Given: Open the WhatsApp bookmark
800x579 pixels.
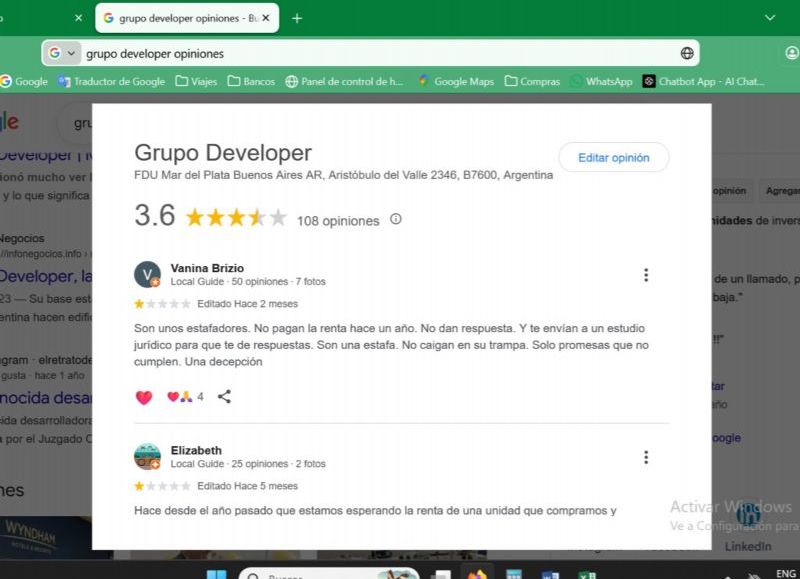Looking at the screenshot, I should pyautogui.click(x=600, y=81).
